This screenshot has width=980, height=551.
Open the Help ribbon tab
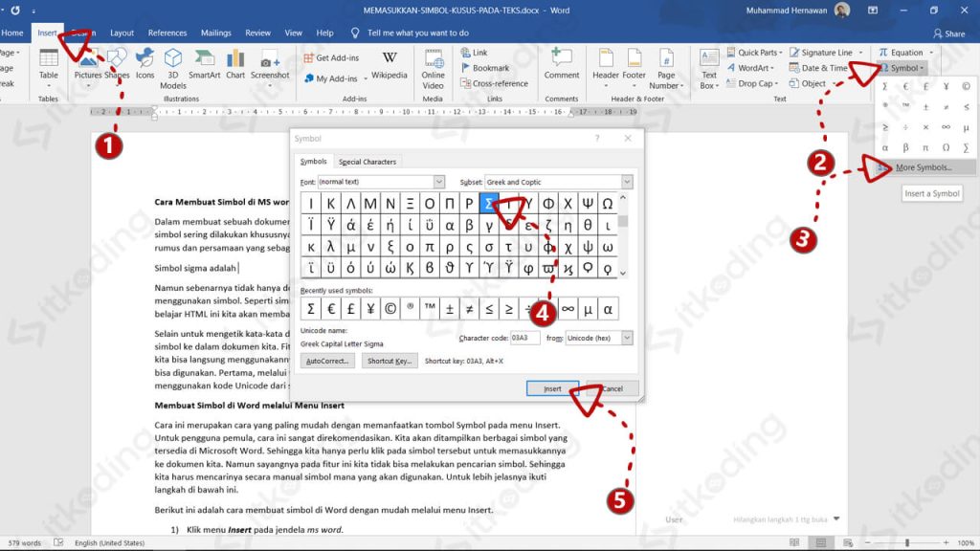pos(324,33)
